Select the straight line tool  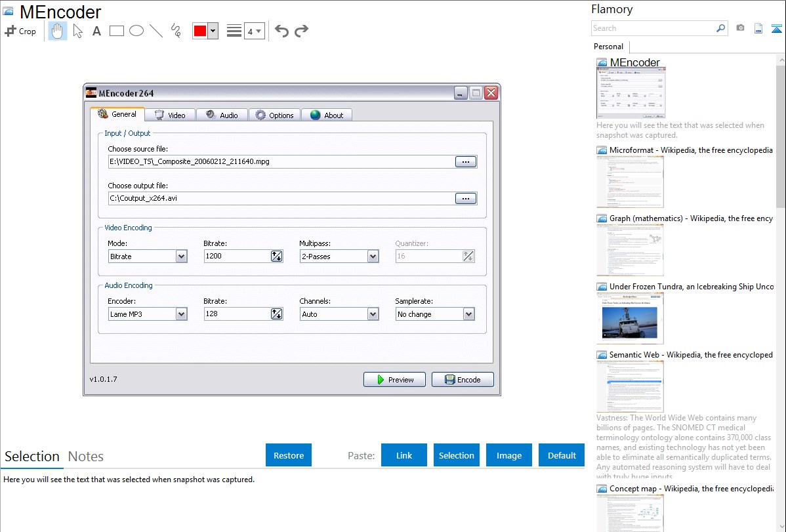click(156, 31)
